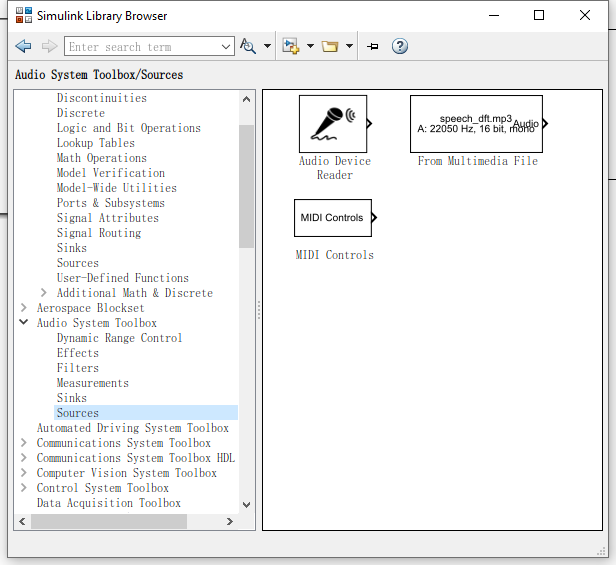Viewport: 616px width, 565px height.
Task: Click the open folder icon
Action: [x=330, y=46]
